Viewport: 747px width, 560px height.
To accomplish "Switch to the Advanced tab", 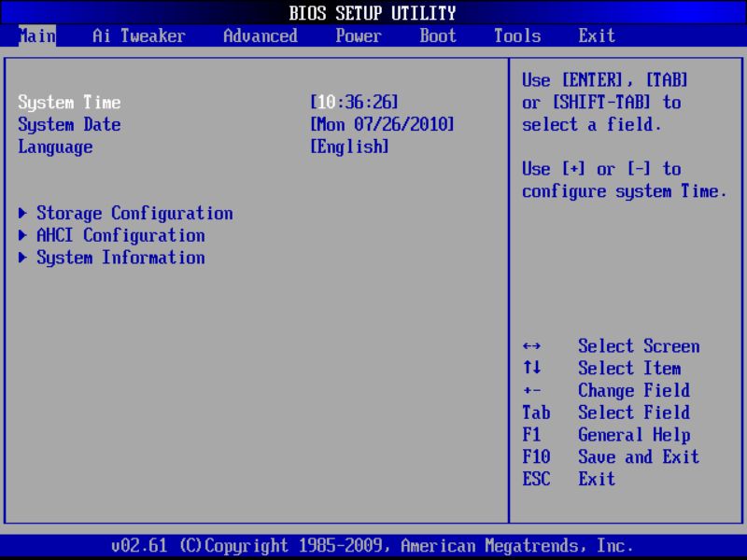I will coord(260,35).
